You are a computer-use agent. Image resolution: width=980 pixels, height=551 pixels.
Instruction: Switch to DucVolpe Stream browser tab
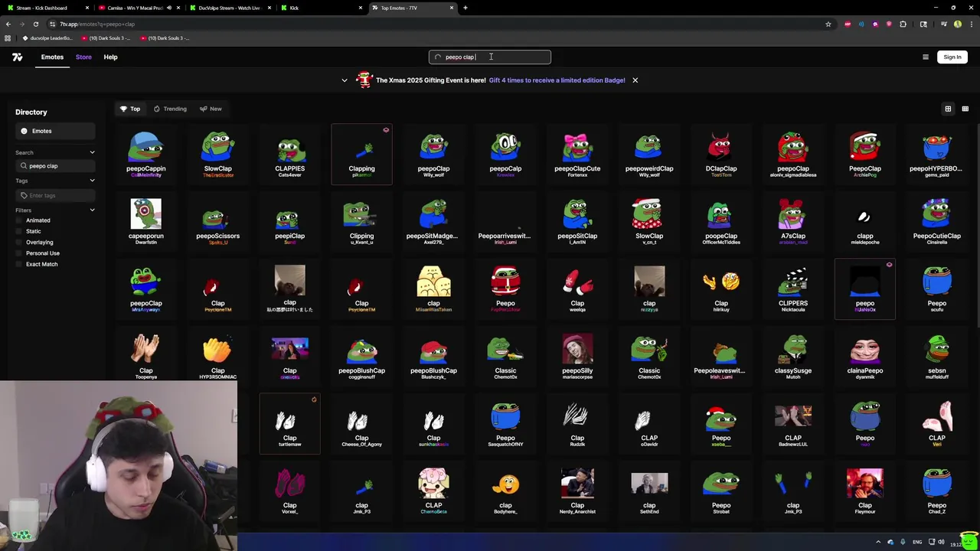point(230,8)
